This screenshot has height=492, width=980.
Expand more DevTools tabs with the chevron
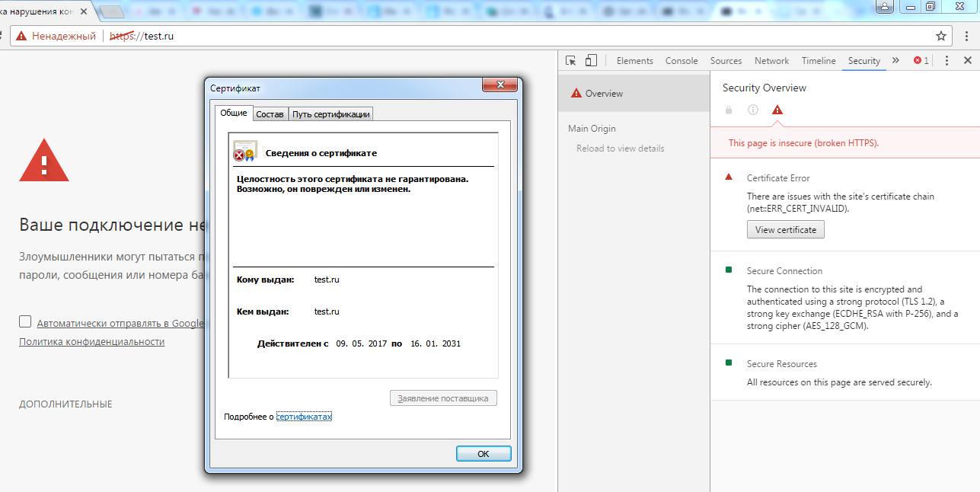pos(895,61)
